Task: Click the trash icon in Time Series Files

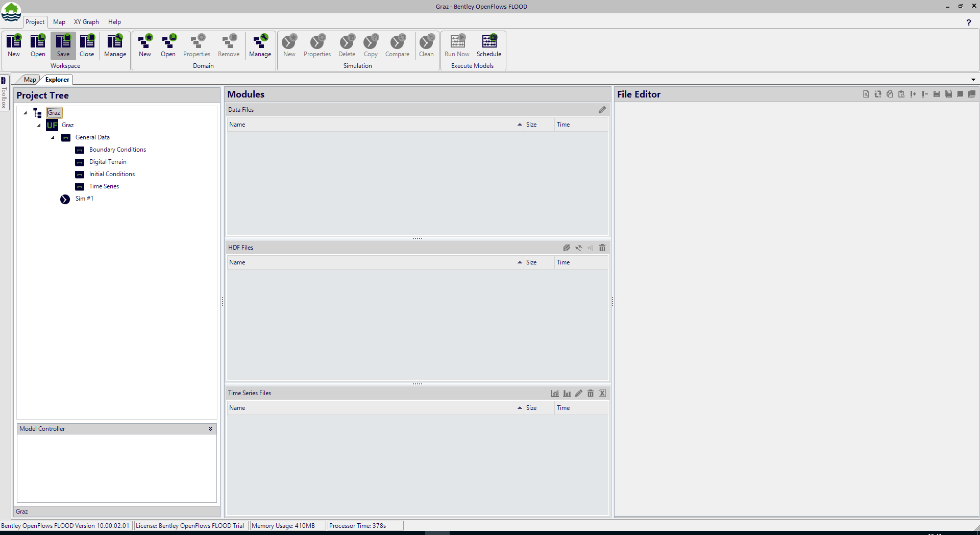Action: point(591,393)
